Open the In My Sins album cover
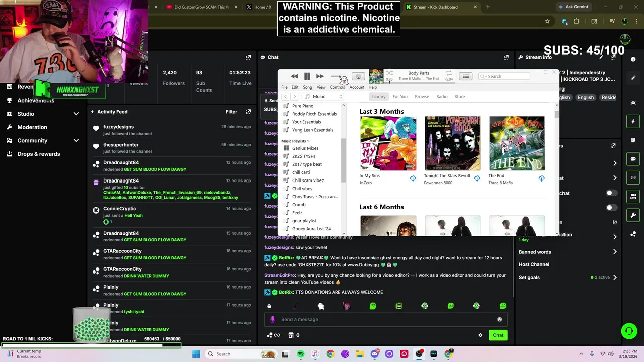 tap(388, 144)
